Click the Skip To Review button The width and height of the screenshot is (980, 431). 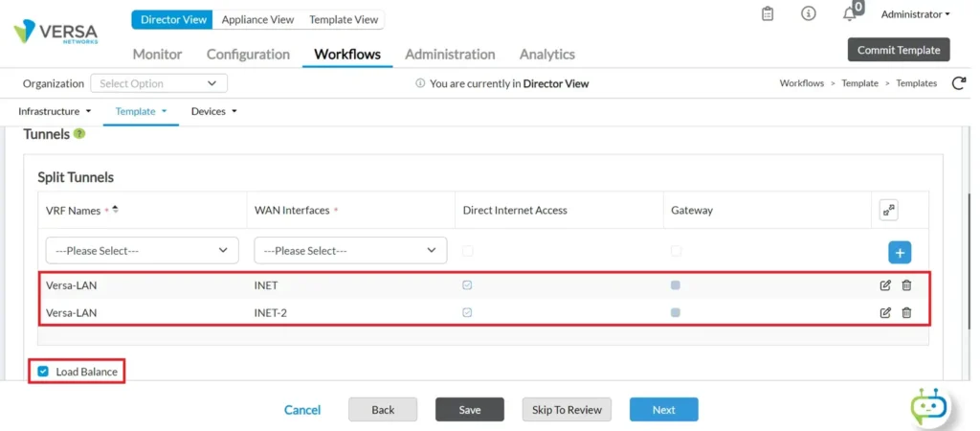[x=567, y=410]
